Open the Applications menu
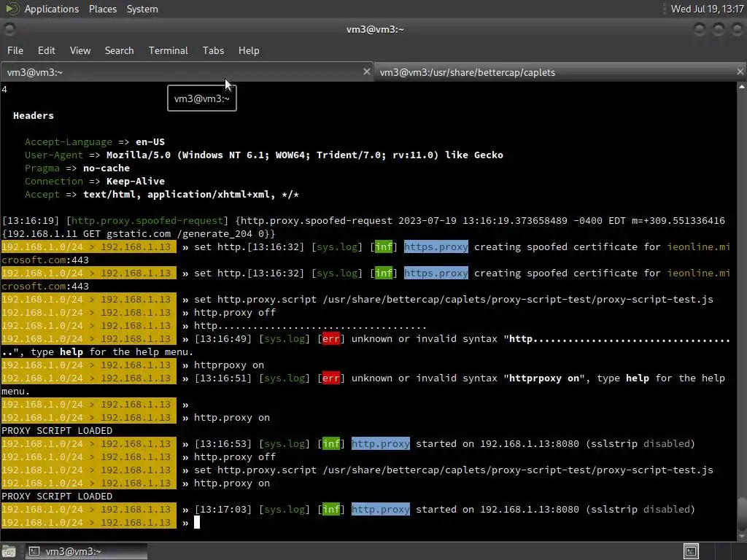The height and width of the screenshot is (560, 747). click(x=52, y=9)
